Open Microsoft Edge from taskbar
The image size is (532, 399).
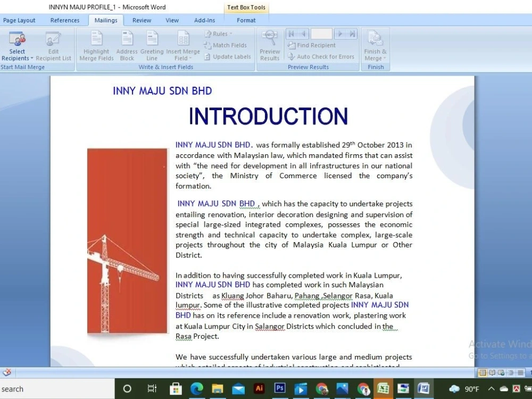[x=196, y=389]
